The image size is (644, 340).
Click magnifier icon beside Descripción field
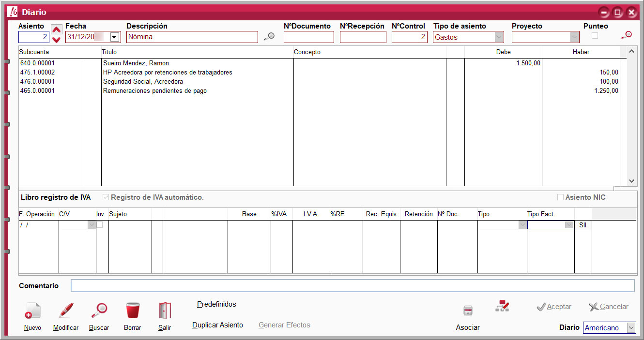click(x=269, y=37)
